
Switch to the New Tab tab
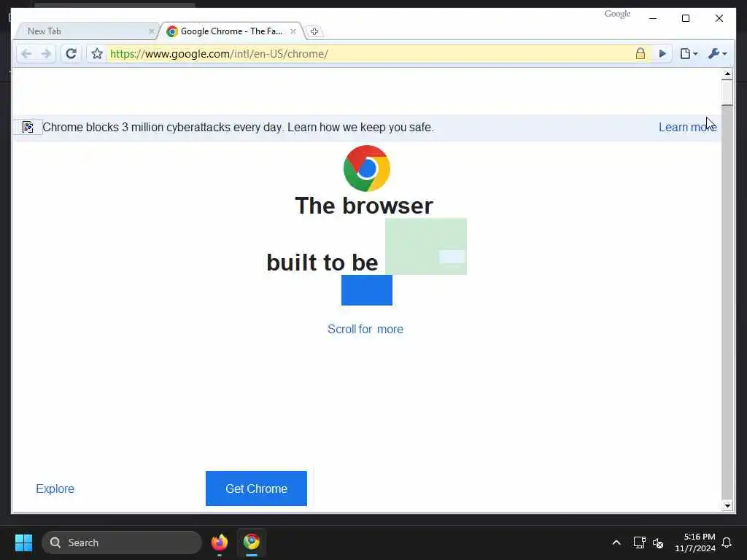(86, 31)
